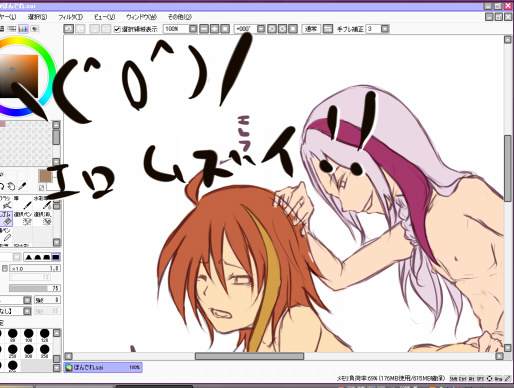
Task: Open the 手ブレ補正 stabilizer dropdown
Action: (x=385, y=29)
